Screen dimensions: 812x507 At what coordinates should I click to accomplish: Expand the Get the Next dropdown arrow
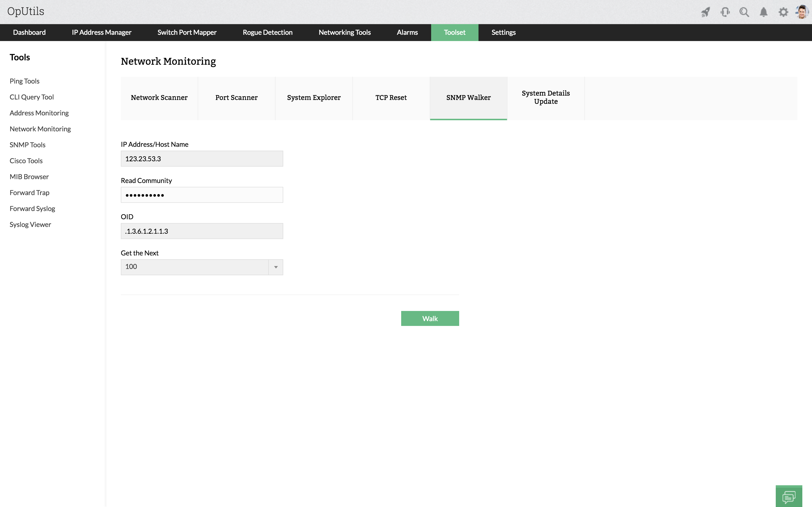pyautogui.click(x=276, y=267)
